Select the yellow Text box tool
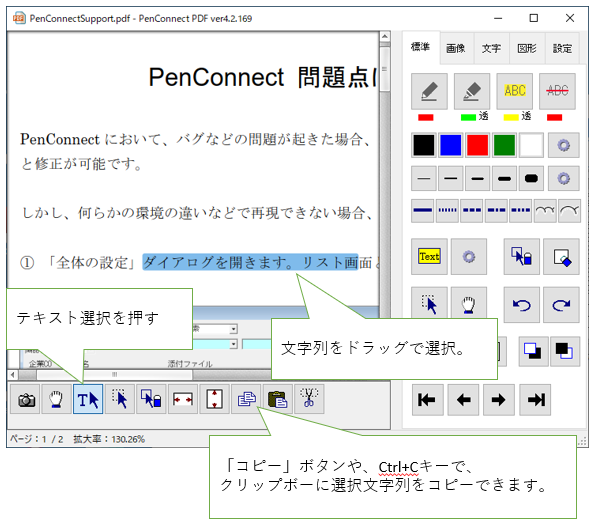The image size is (597, 527). 429,256
